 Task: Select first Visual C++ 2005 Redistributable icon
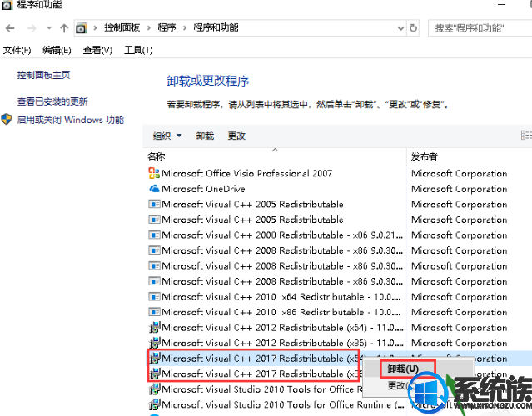154,204
